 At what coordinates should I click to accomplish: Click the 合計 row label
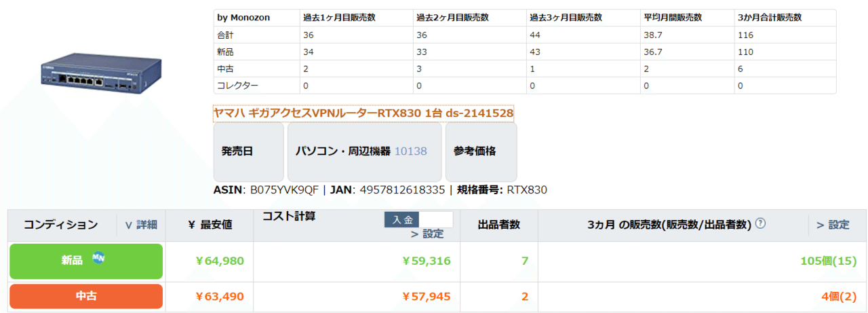pos(225,35)
